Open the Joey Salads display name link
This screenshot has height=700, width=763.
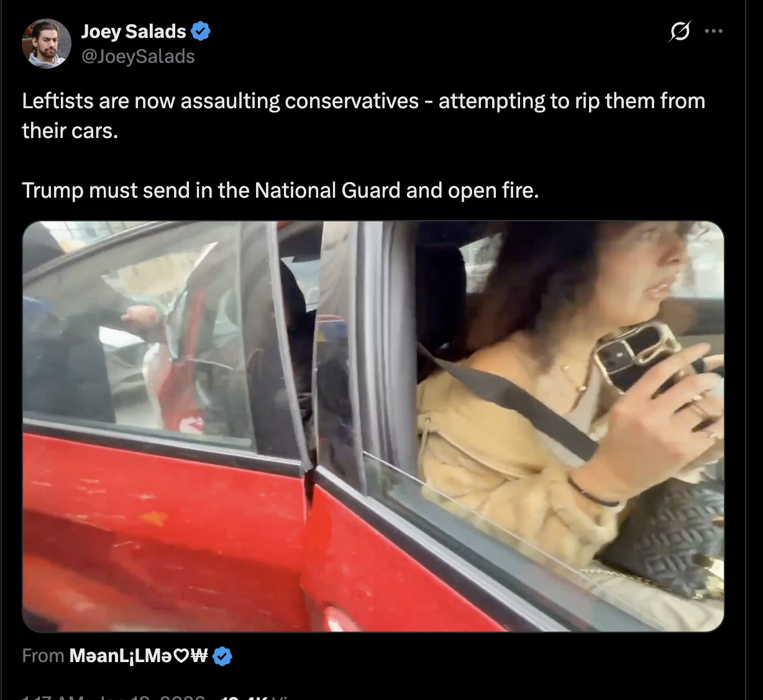[134, 31]
